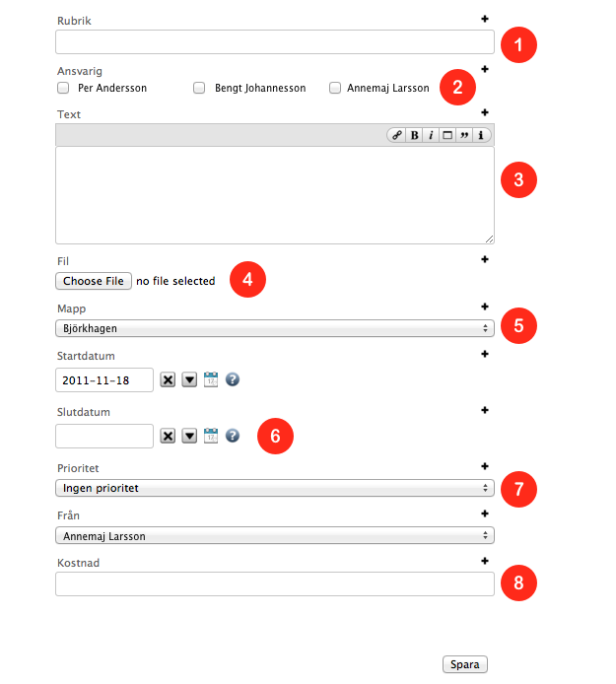
Task: Click the down arrow button beside Slutdatum
Action: [190, 436]
